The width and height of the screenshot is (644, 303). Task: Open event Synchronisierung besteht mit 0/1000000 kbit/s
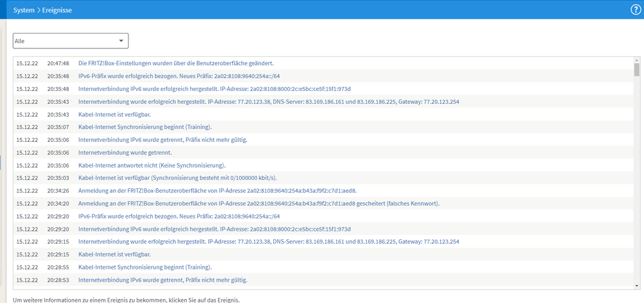coord(178,178)
